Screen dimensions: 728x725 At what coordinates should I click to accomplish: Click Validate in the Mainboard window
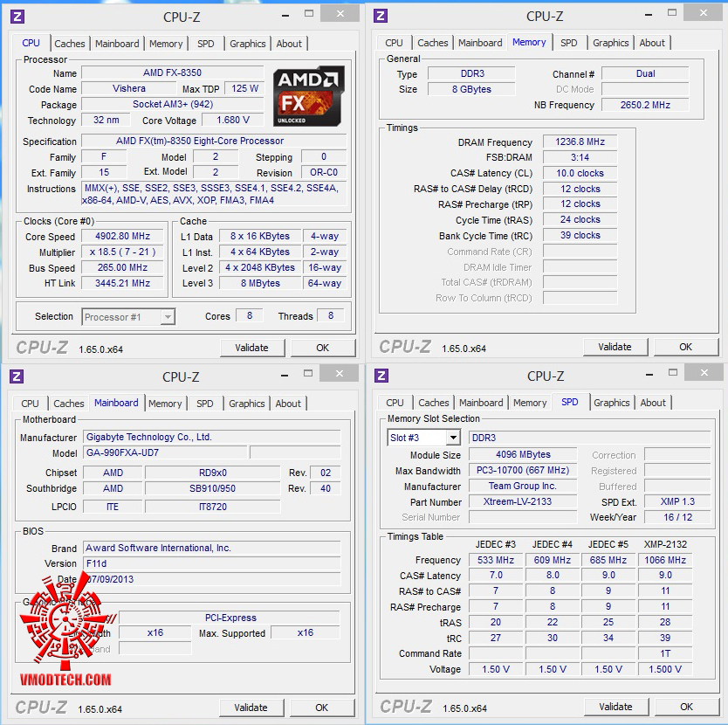click(251, 708)
